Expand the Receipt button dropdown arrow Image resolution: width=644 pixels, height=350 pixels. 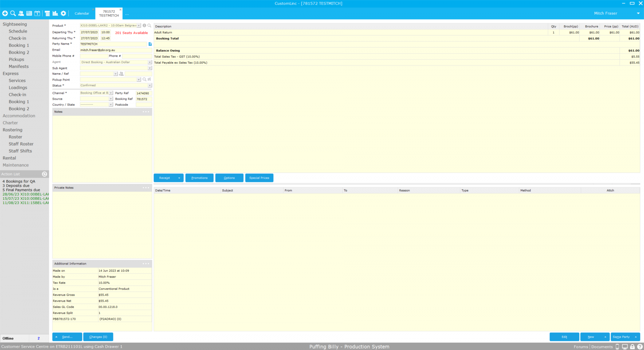[x=179, y=178]
